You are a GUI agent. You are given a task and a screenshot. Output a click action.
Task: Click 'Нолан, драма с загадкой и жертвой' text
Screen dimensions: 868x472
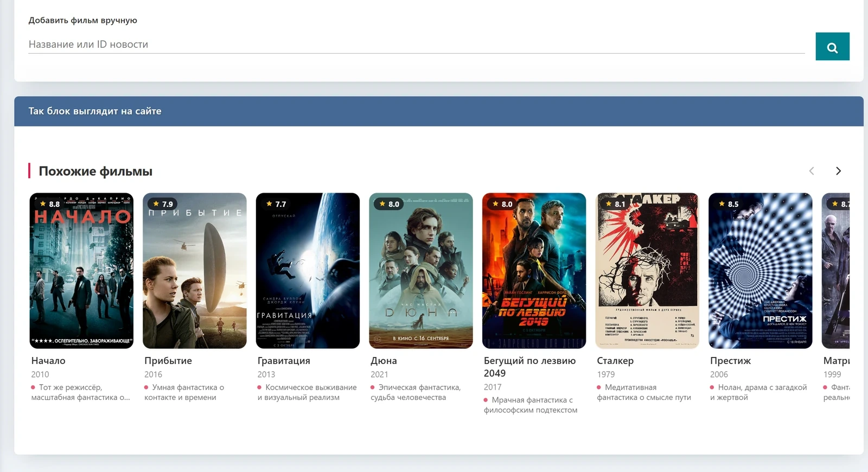pyautogui.click(x=758, y=392)
